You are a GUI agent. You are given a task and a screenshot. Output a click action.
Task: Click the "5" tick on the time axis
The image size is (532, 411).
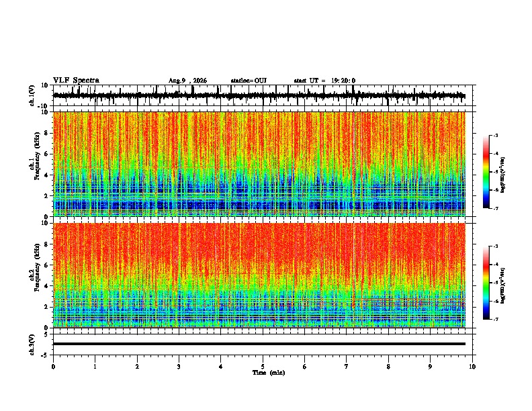(263, 367)
